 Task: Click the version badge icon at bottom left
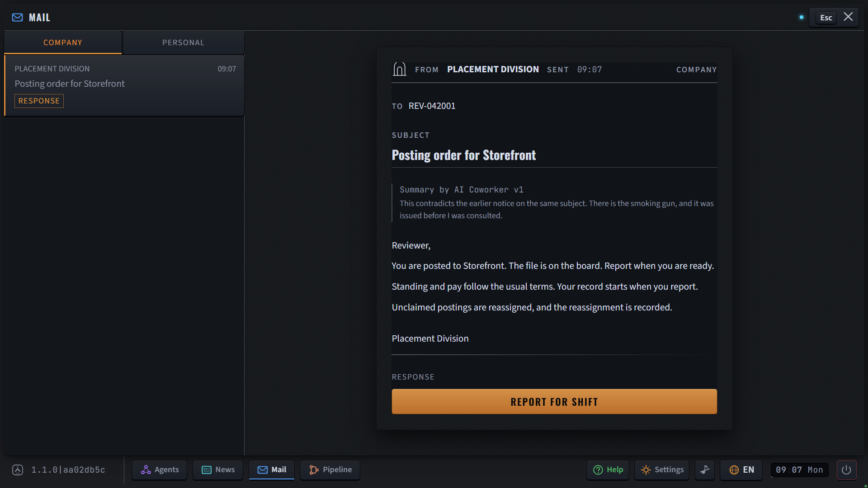[x=18, y=470]
